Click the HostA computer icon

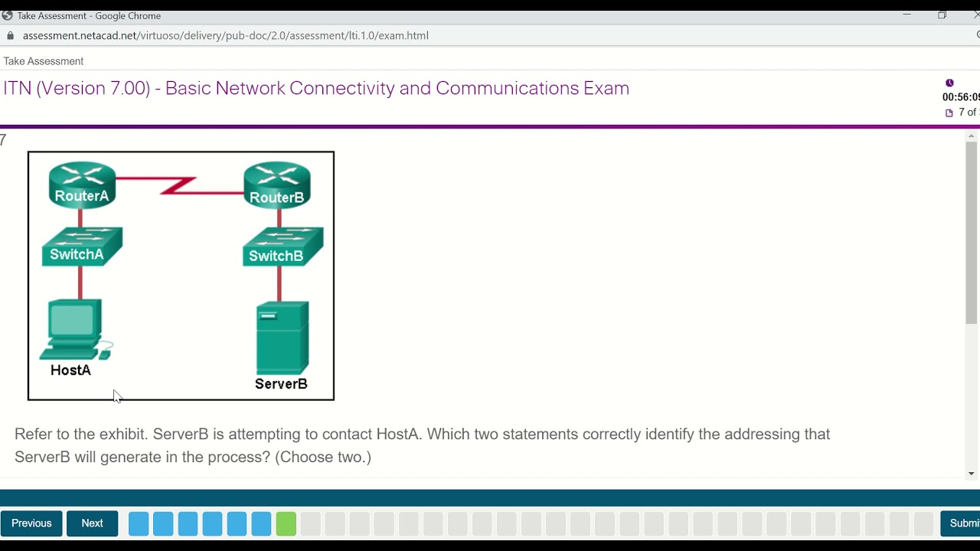point(75,330)
